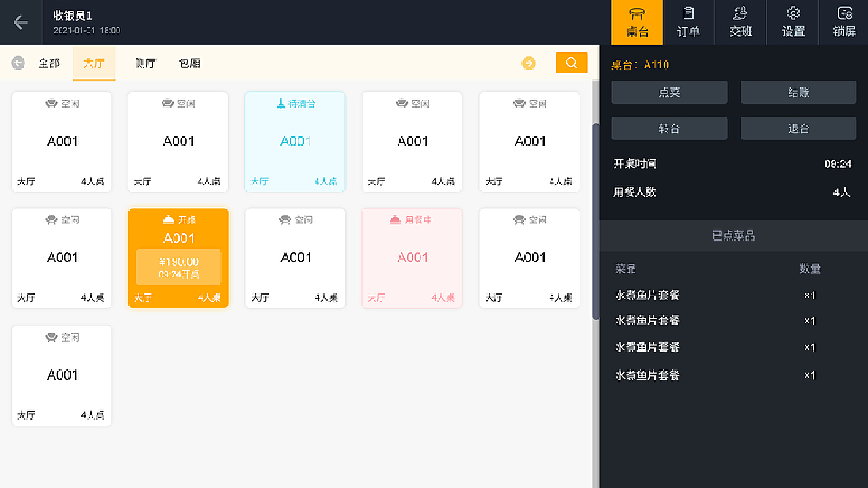Screen dimensions: 868x488
Task: Click the 开桌 status label on the orange card
Action: pyautogui.click(x=187, y=220)
